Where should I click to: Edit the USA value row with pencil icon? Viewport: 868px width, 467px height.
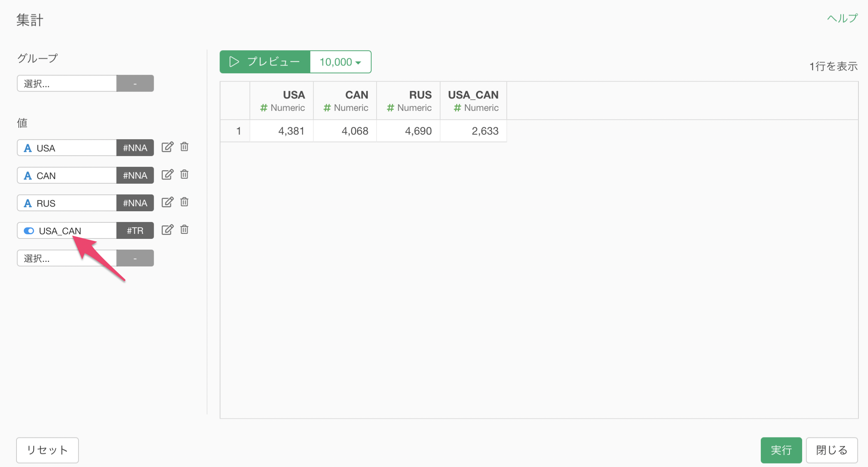click(x=167, y=147)
